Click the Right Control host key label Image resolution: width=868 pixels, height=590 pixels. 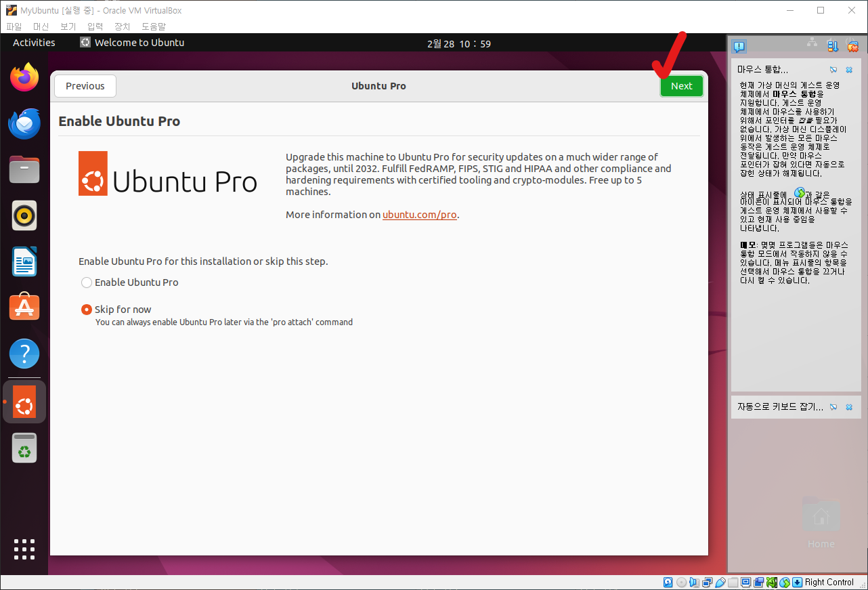(829, 582)
